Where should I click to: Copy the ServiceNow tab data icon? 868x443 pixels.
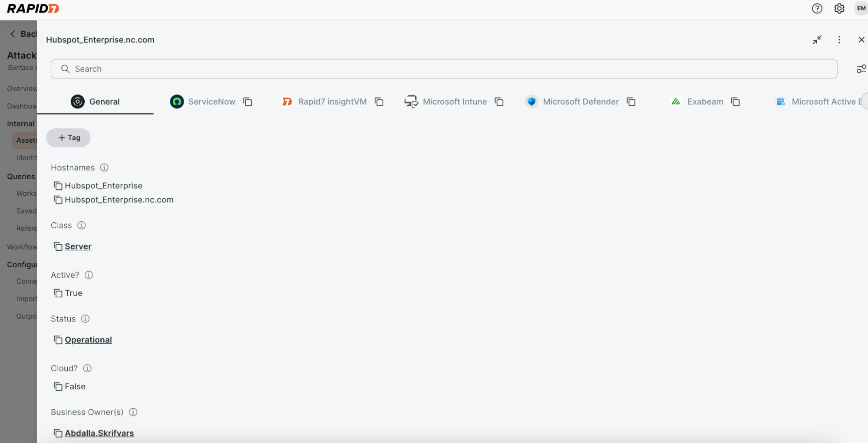point(248,102)
